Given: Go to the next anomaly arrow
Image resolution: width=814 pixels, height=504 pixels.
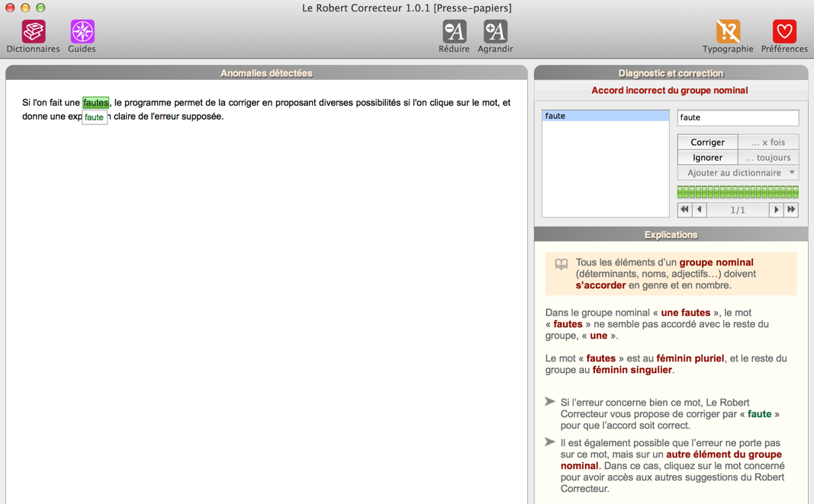Looking at the screenshot, I should (x=776, y=210).
